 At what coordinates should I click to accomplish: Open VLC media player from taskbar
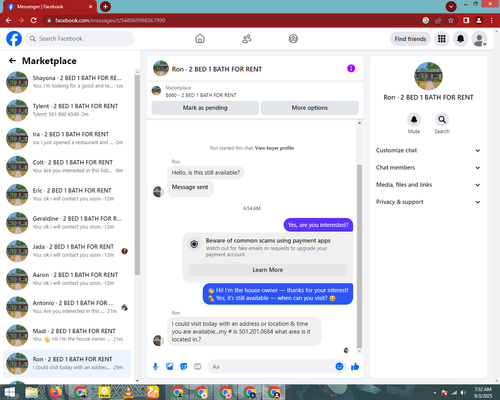[x=128, y=392]
